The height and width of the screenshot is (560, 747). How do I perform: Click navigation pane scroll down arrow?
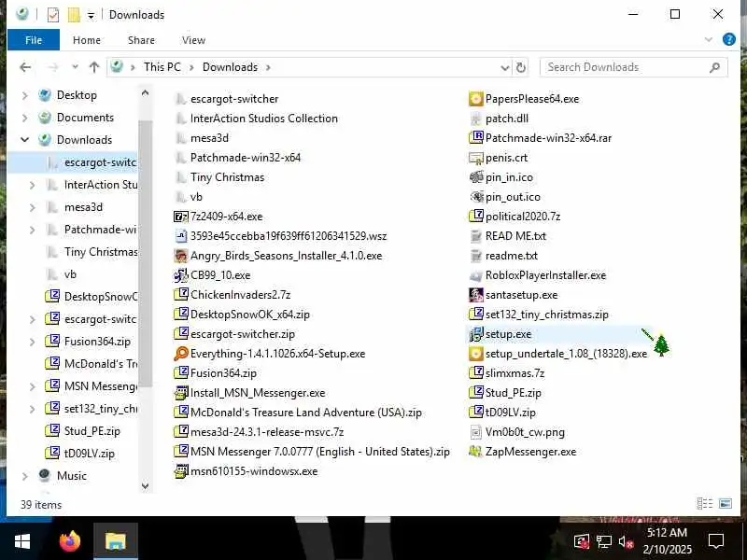coord(146,486)
